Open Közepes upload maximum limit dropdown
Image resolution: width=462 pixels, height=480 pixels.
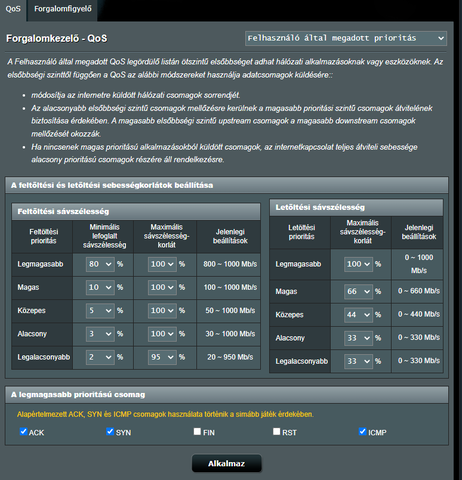tap(162, 311)
